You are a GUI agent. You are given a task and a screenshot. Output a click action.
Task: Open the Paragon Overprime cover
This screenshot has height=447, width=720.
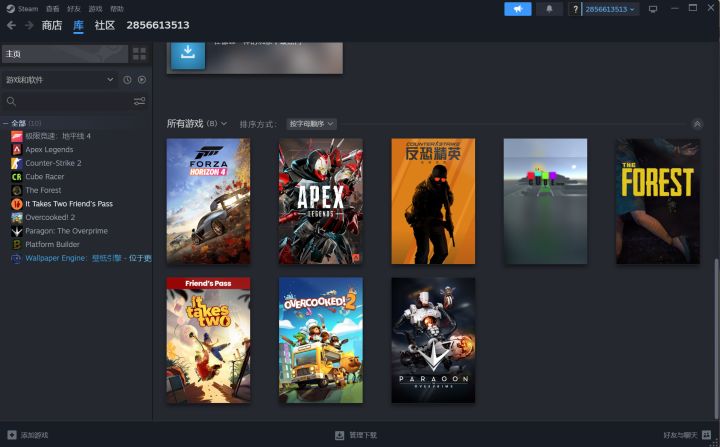pyautogui.click(x=433, y=340)
